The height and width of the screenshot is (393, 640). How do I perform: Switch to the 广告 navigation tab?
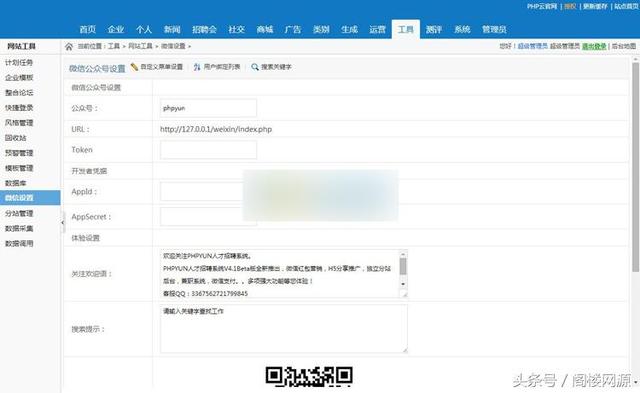293,29
